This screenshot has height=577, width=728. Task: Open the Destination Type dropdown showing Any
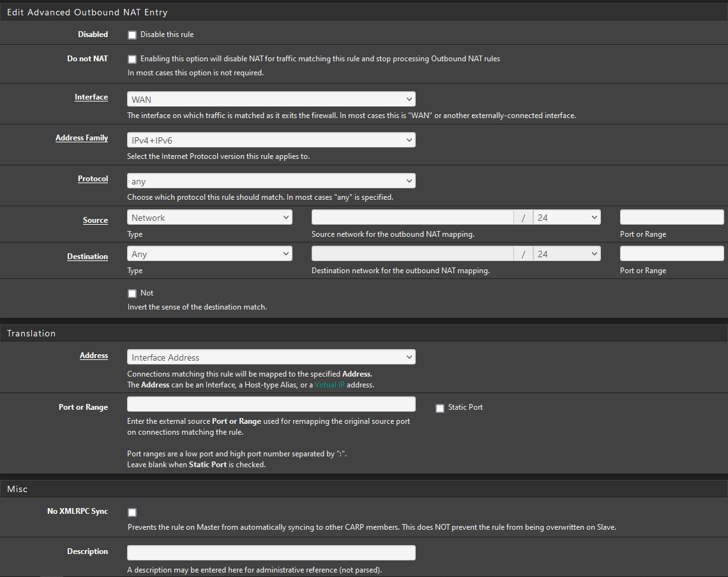click(209, 254)
